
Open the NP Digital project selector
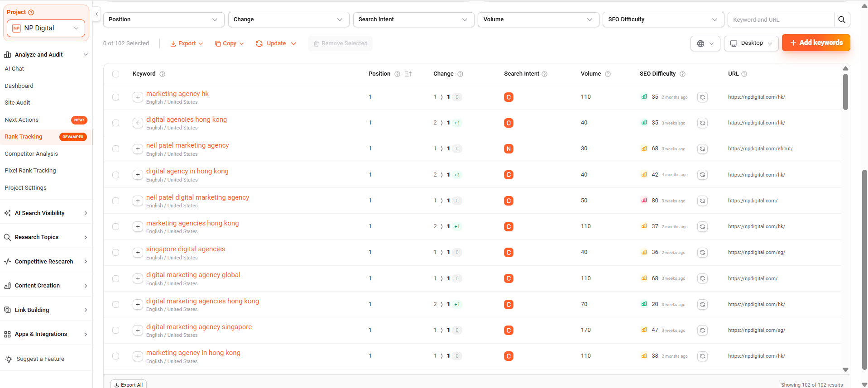(46, 28)
